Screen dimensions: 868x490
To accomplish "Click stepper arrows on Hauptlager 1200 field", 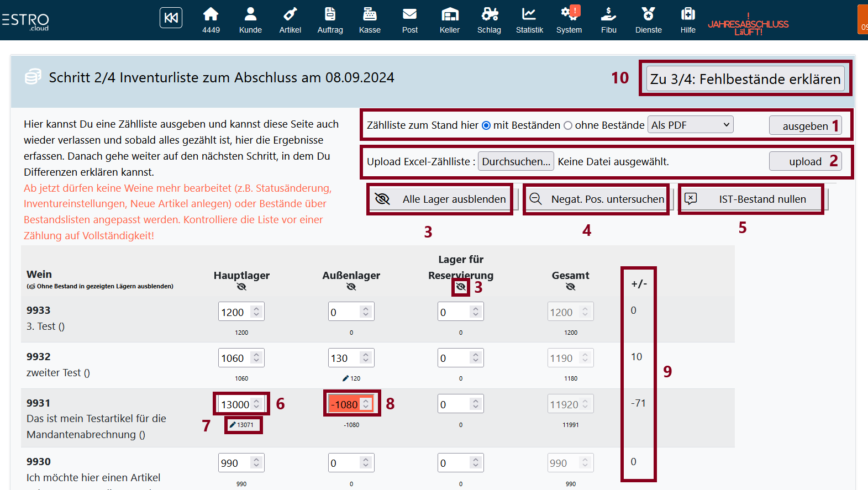I will pos(256,312).
